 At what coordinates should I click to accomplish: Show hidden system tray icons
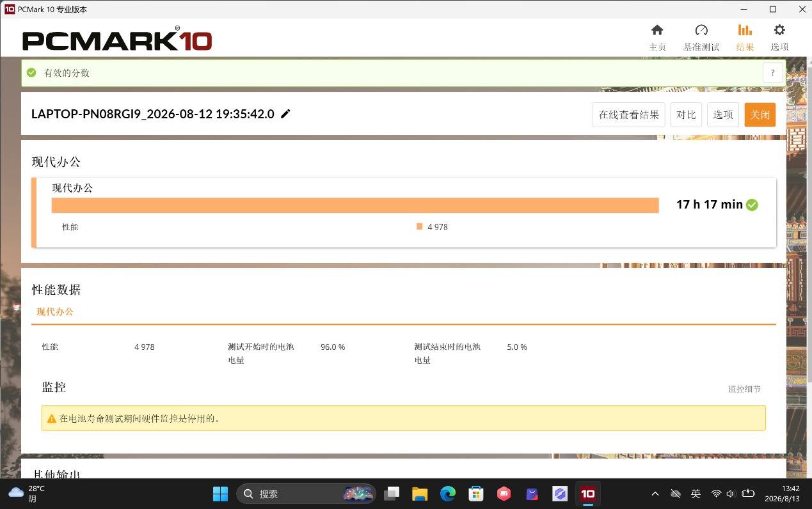click(655, 494)
